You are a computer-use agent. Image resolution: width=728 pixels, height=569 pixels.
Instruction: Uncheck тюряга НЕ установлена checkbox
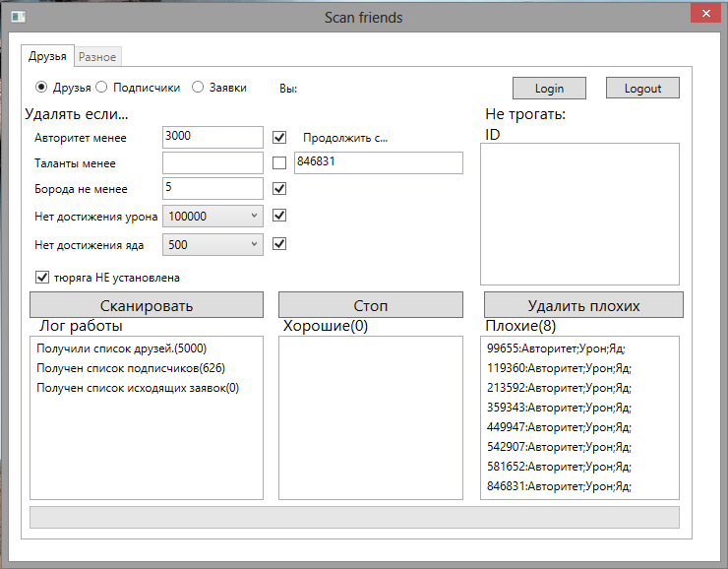(41, 278)
